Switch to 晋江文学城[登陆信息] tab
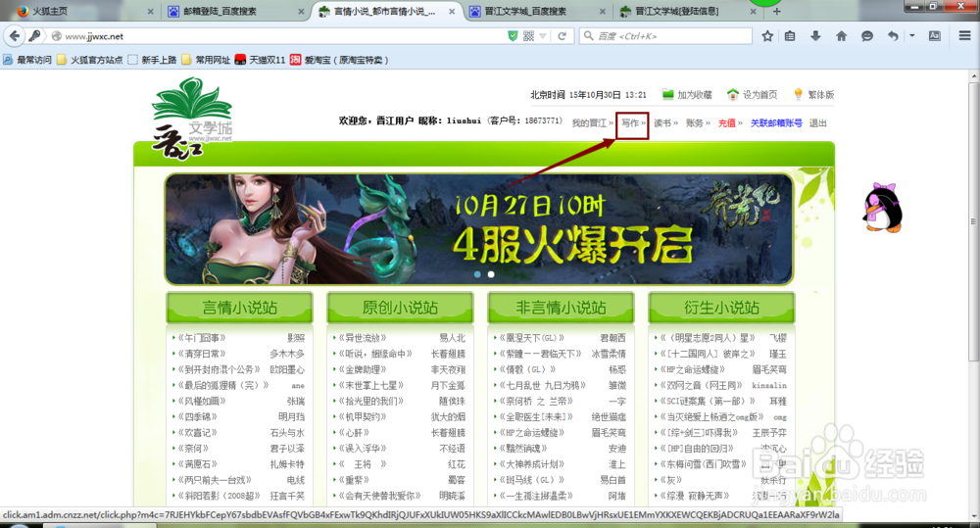 coord(688,11)
